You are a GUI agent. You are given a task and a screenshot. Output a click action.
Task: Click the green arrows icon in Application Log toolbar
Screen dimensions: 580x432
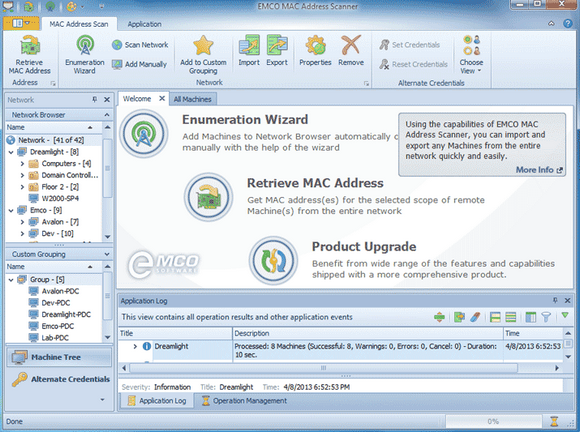coord(439,317)
